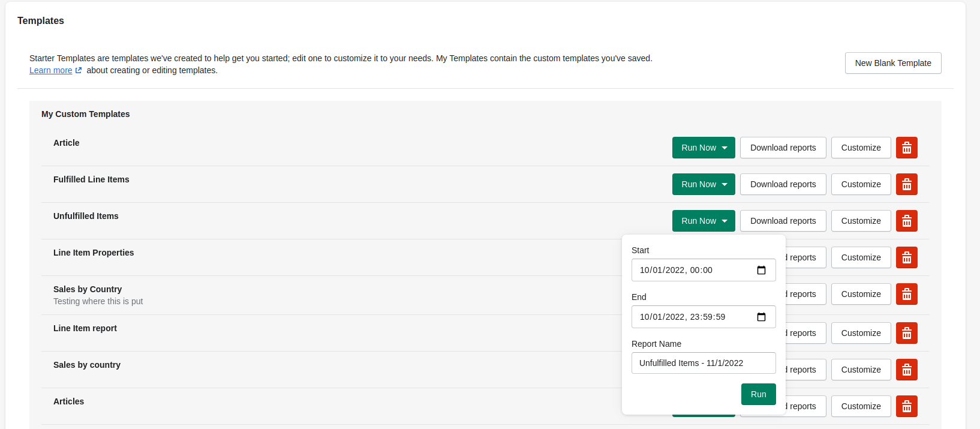Edit the End date field
The height and width of the screenshot is (429, 980).
click(704, 317)
